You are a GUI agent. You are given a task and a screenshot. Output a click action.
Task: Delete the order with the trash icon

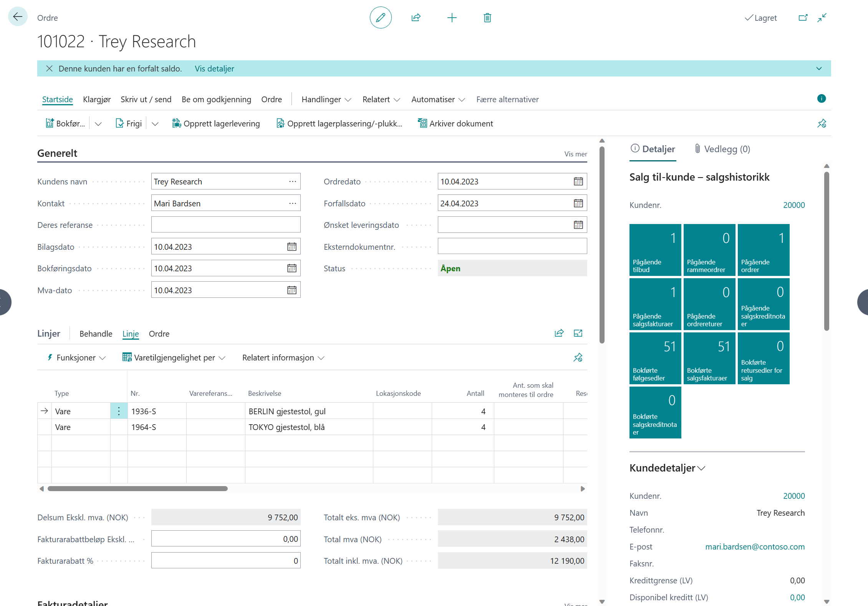pos(487,18)
